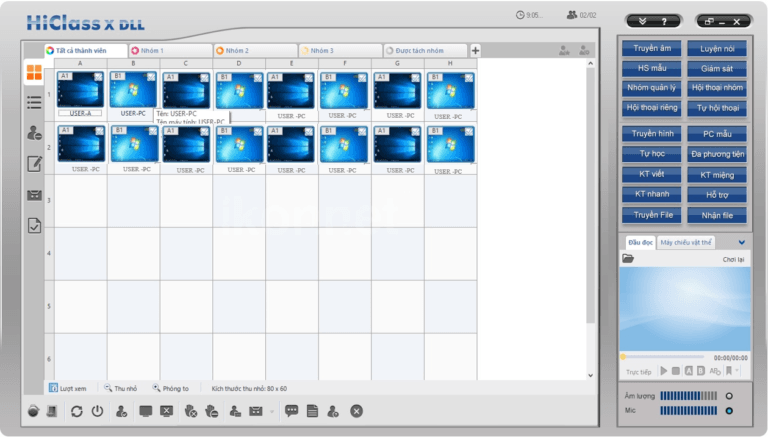Click the door icon in bottom toolbar

(x=52, y=411)
